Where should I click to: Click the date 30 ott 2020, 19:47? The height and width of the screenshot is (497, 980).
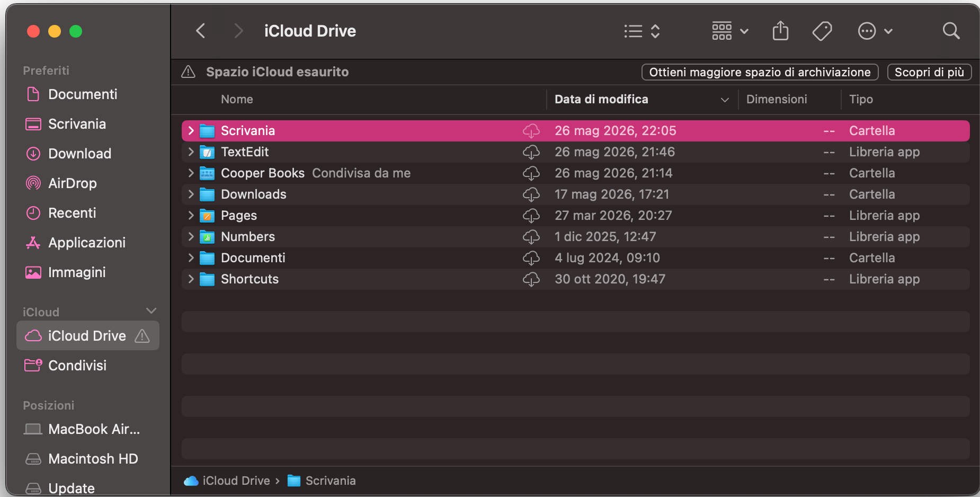(x=610, y=279)
